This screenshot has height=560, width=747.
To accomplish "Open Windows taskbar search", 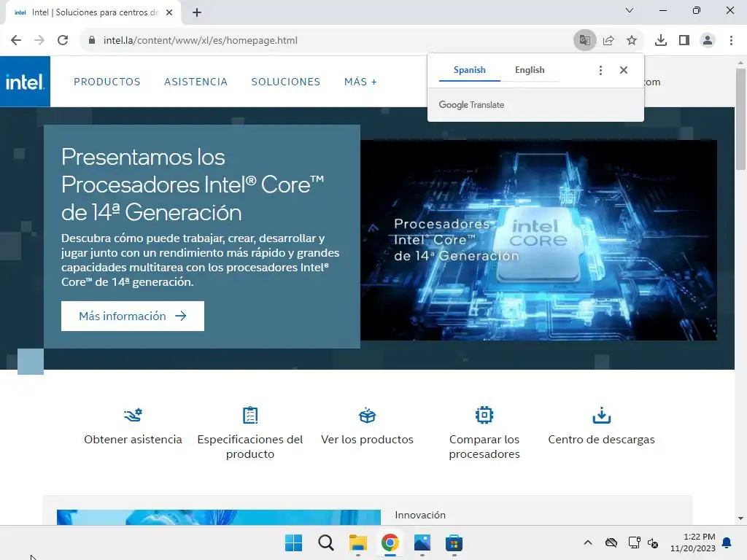I will coord(326,542).
